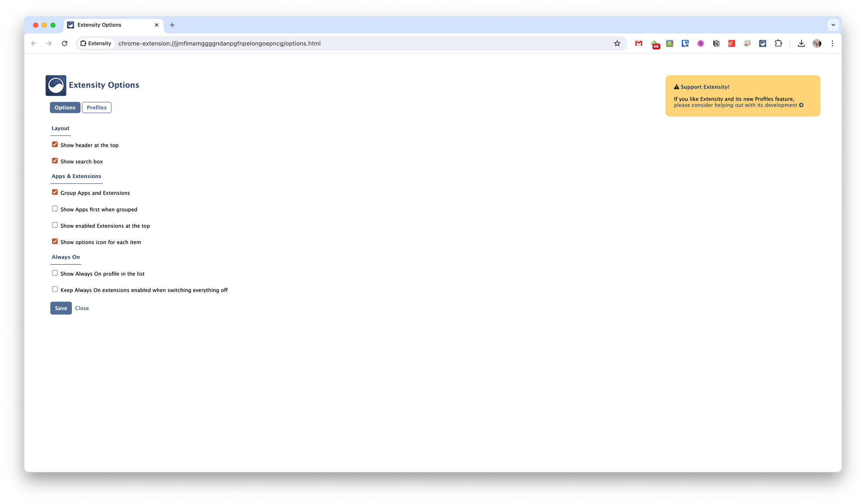Enable Show Apps first when grouped
This screenshot has height=504, width=866.
[55, 209]
